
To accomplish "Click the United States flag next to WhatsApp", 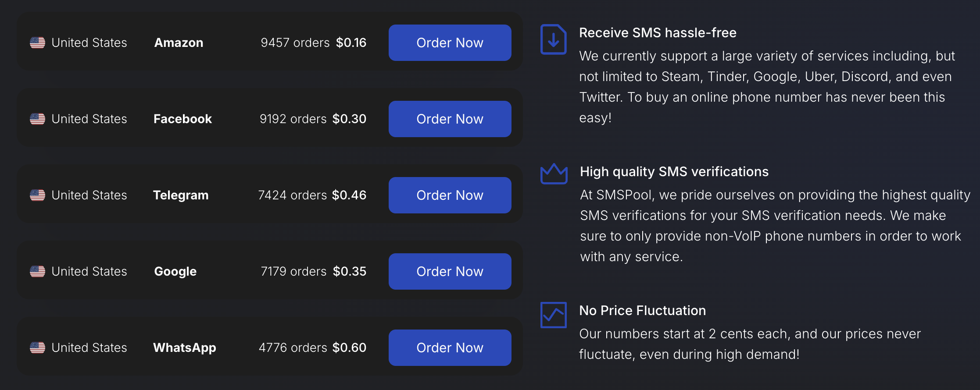I will (37, 347).
